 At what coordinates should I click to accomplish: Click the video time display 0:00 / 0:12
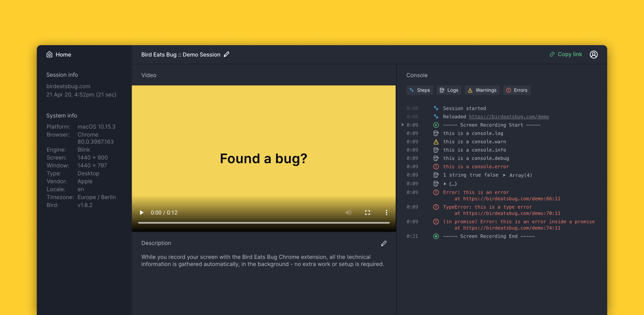pyautogui.click(x=164, y=212)
